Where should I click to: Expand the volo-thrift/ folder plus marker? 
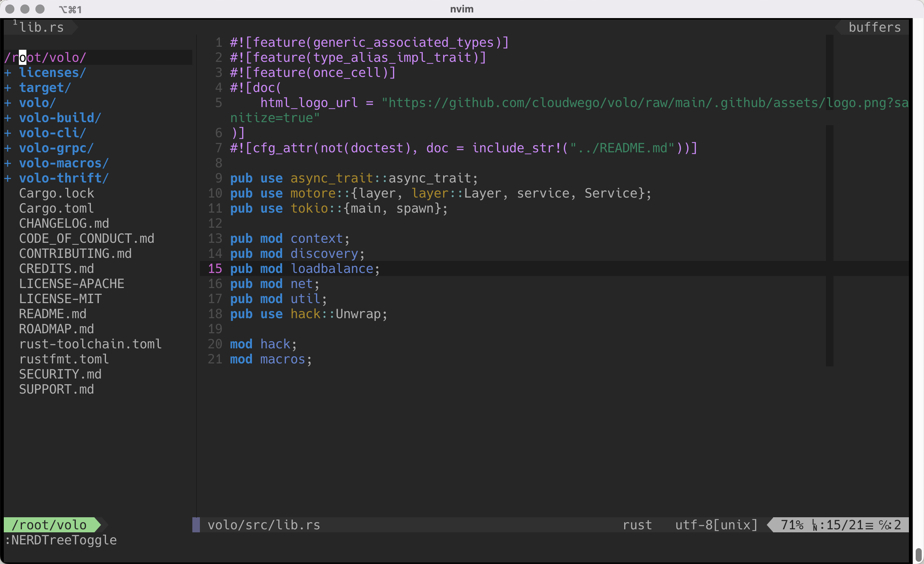(x=8, y=178)
